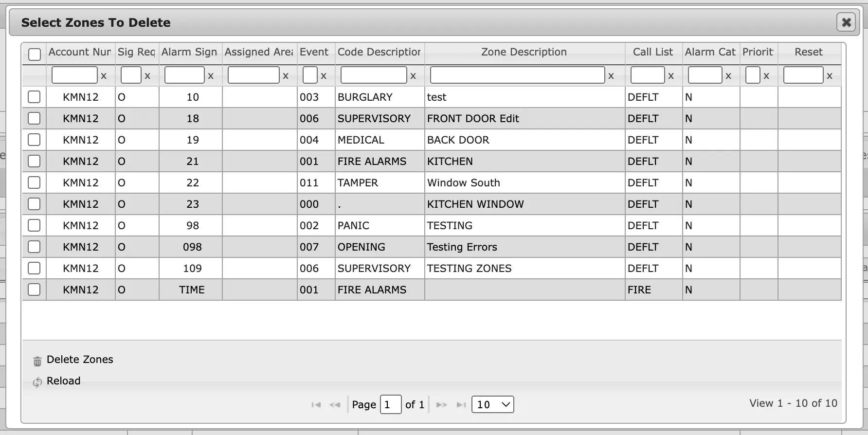Clear the Alarm Cat filter with x

click(728, 76)
